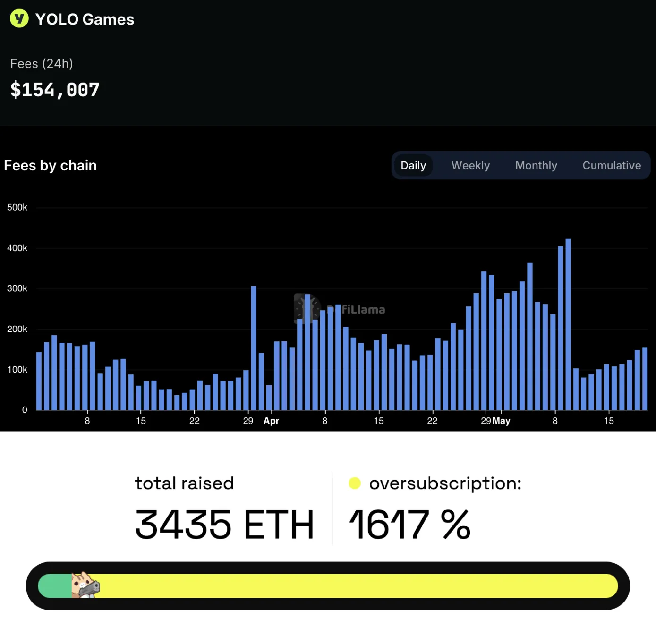Click the YOLO Games logo icon
656x644 pixels.
19,19
